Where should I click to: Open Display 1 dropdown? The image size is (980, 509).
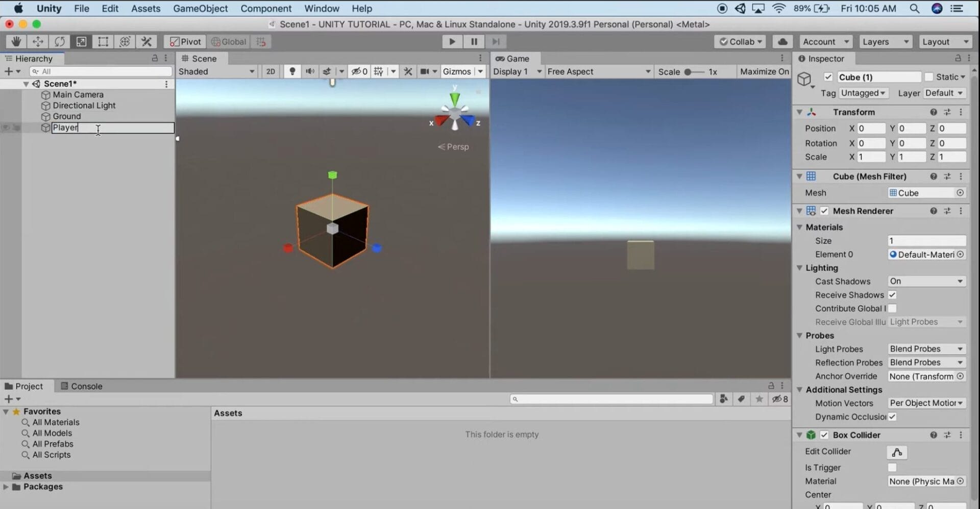coord(517,71)
